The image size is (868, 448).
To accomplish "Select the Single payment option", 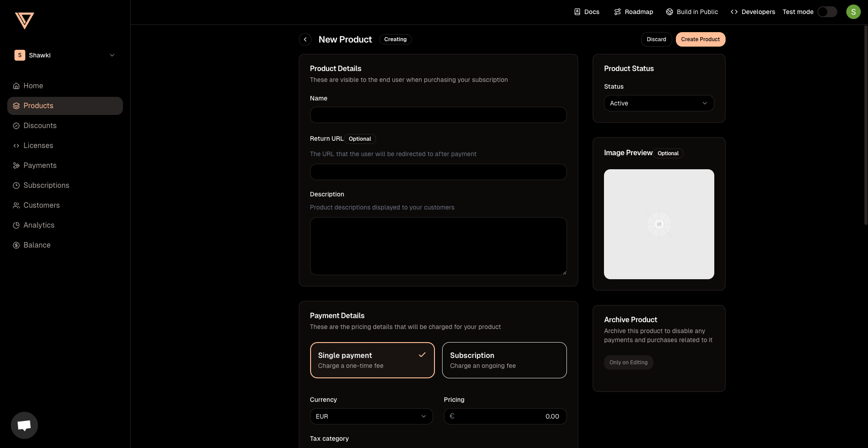I will 372,360.
